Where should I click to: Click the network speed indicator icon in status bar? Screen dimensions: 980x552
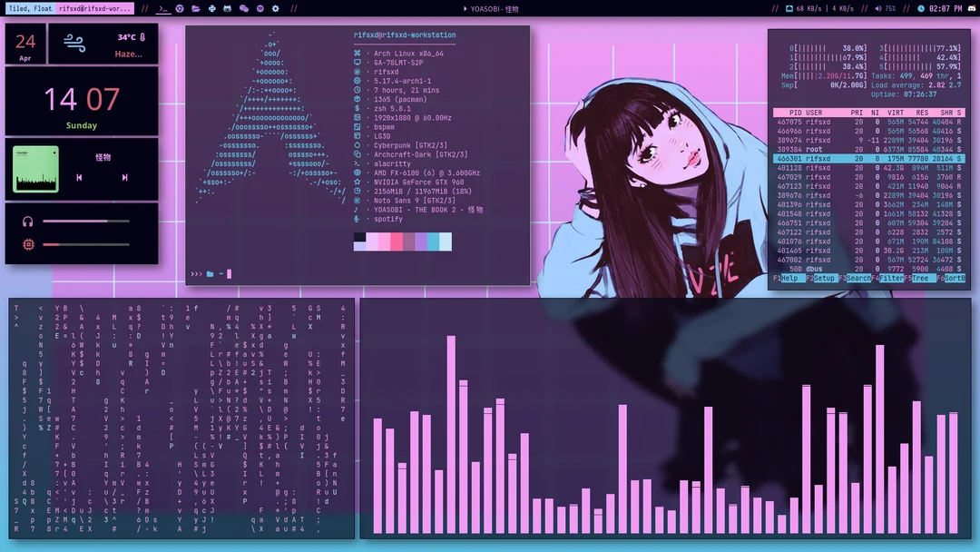tap(789, 8)
